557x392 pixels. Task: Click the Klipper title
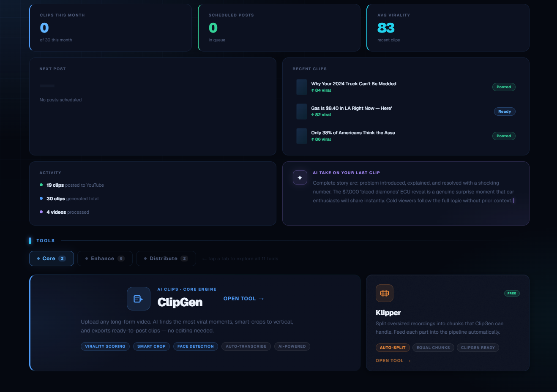388,313
